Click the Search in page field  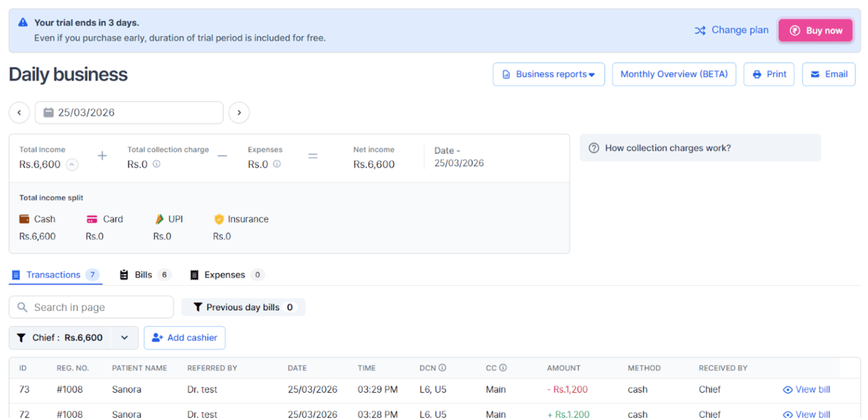pos(91,307)
